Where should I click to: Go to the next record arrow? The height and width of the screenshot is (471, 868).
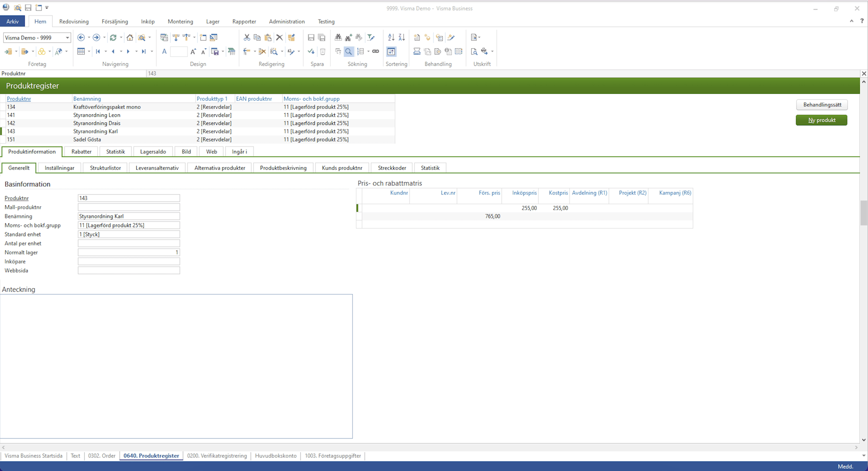coord(128,52)
